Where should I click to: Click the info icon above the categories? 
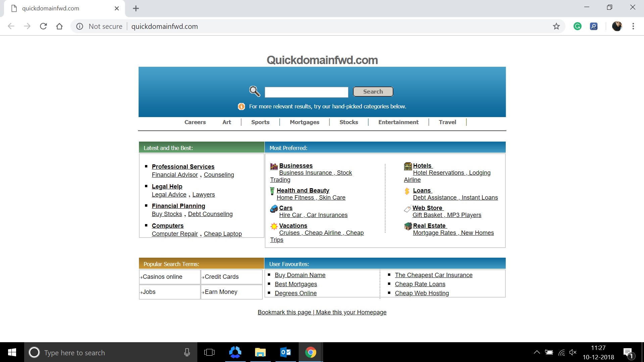click(241, 106)
